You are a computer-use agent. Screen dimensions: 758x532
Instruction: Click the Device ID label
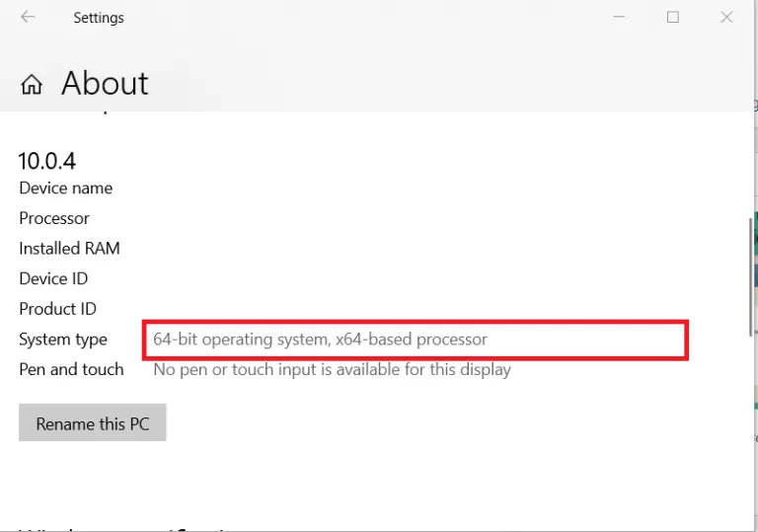tap(53, 279)
